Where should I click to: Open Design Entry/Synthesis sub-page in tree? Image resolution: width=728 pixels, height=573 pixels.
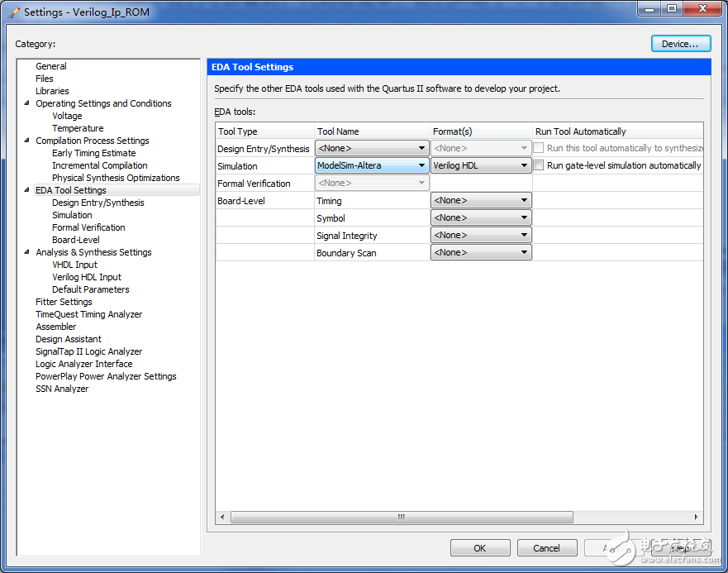click(x=98, y=203)
